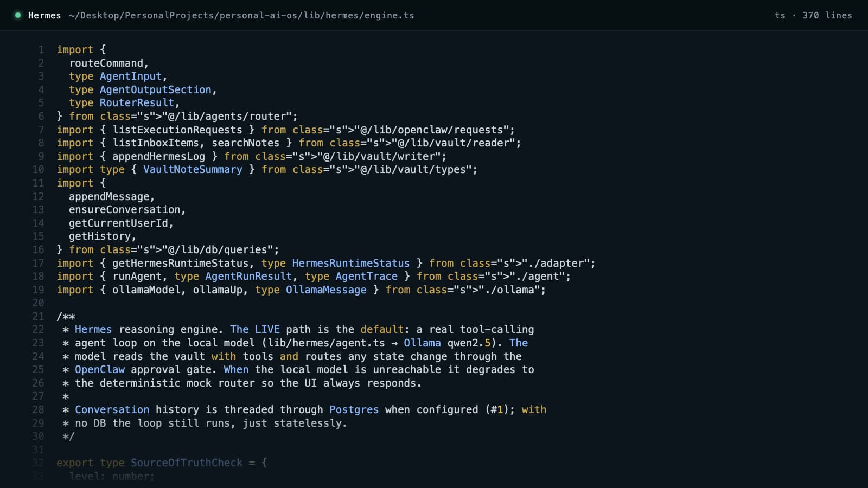Click AgentRunResult on line 18

pyautogui.click(x=248, y=276)
